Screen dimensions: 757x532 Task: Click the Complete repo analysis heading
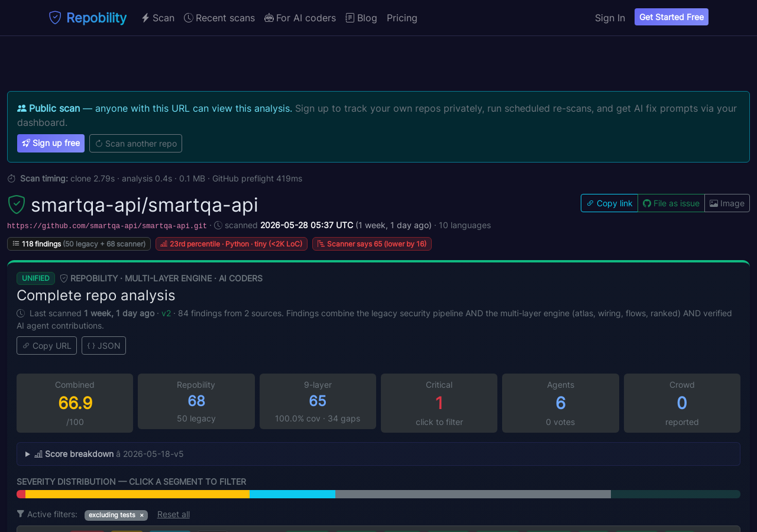96,295
